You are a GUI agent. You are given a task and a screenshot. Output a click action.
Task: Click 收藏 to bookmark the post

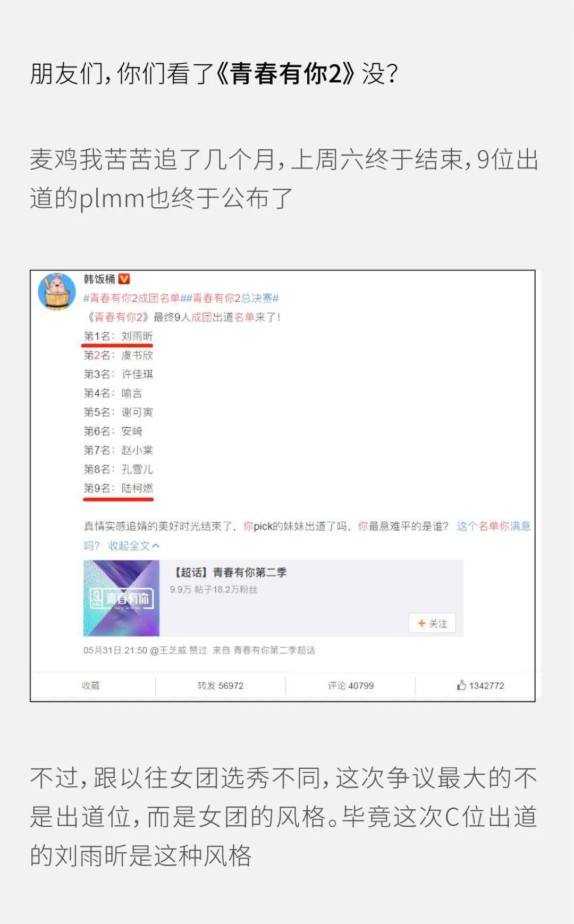91,685
